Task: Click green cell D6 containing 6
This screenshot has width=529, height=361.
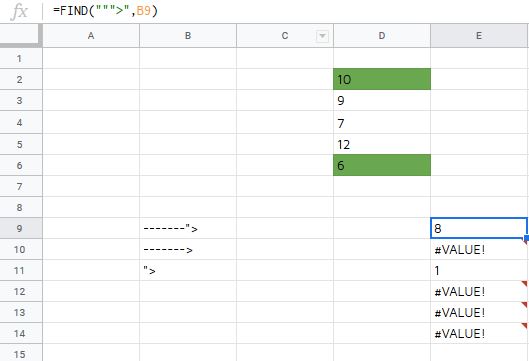Action: pyautogui.click(x=382, y=165)
